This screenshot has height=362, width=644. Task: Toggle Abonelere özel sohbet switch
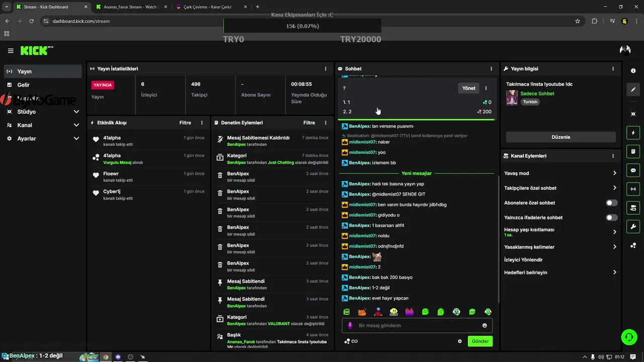pyautogui.click(x=611, y=203)
